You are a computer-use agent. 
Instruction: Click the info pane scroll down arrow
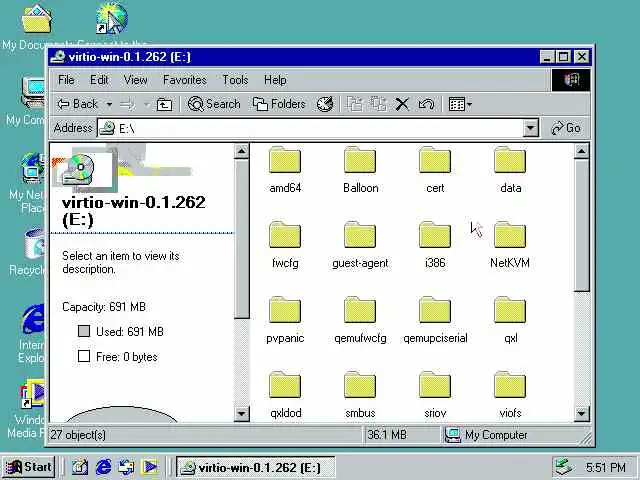pos(242,414)
